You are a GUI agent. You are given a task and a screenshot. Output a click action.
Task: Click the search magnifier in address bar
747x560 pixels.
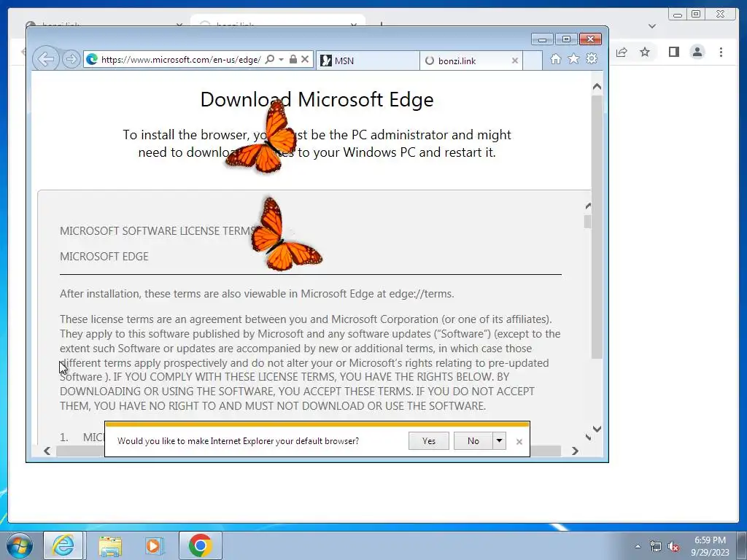point(270,59)
